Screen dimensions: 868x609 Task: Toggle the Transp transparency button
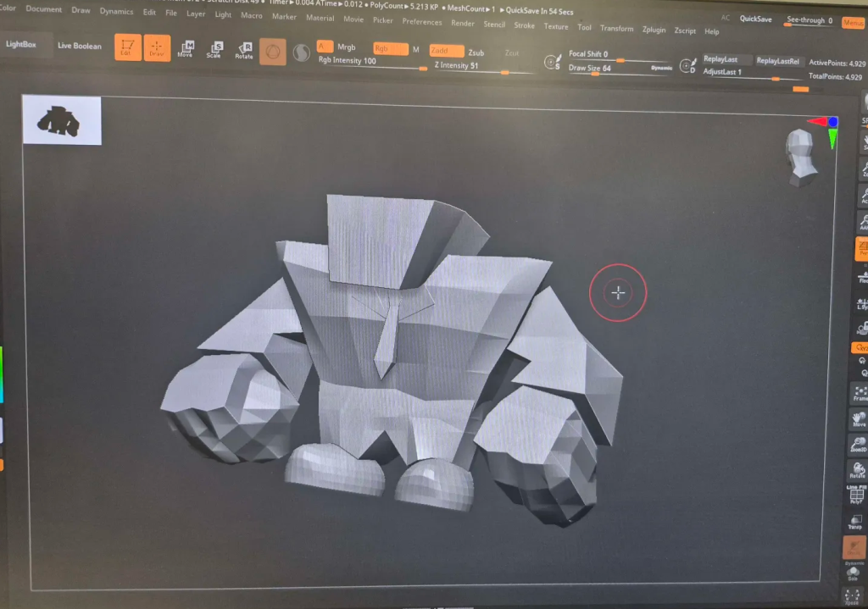click(x=855, y=519)
